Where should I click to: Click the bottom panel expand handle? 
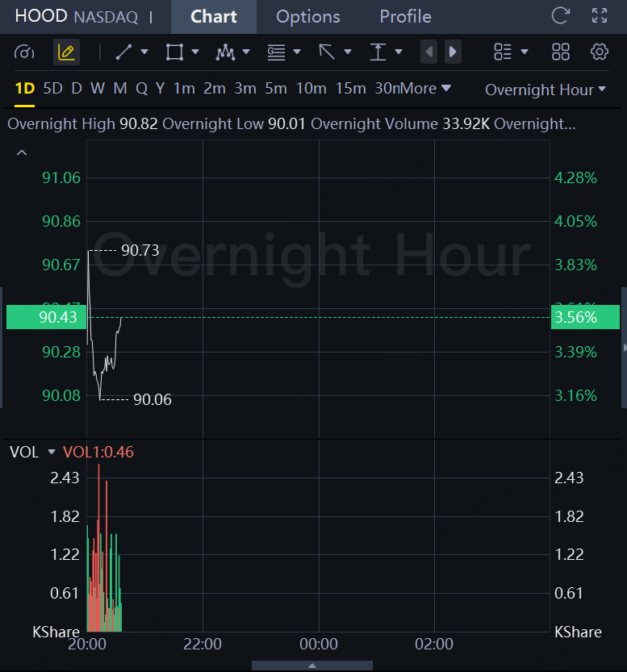[x=312, y=666]
